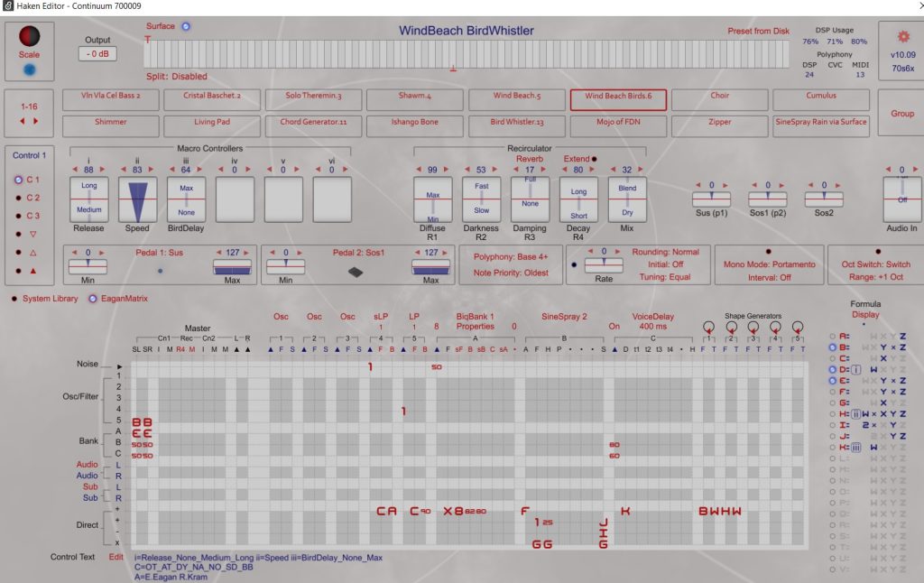Click the (i) macro icon beside formula D
Image resolution: width=924 pixels, height=583 pixels.
856,370
